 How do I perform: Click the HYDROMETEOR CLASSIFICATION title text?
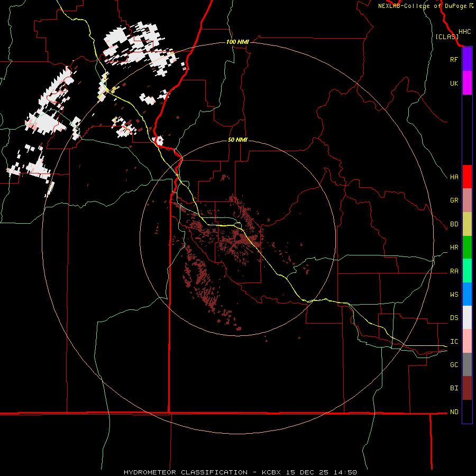tap(186, 472)
